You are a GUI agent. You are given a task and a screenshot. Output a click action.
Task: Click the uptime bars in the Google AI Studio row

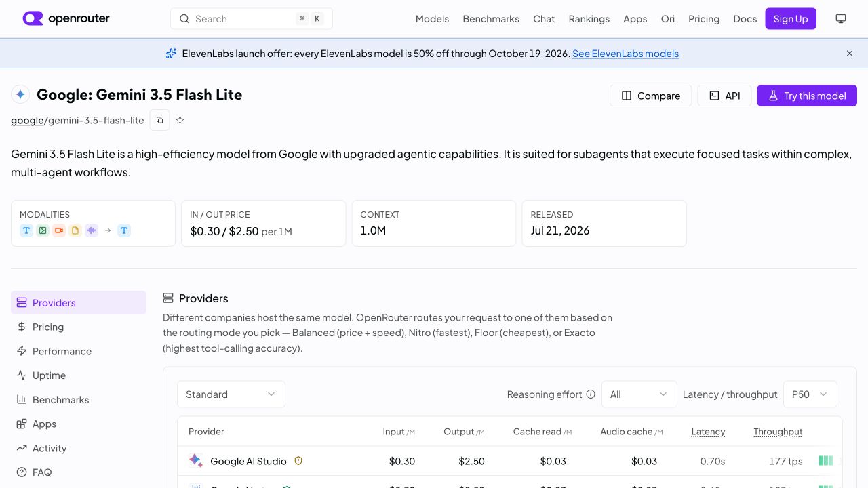826,461
